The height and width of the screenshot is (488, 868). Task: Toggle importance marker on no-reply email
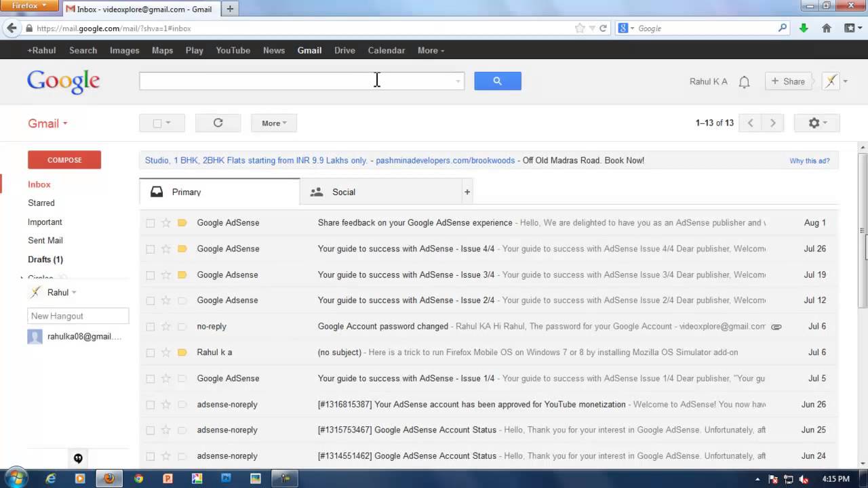point(182,326)
